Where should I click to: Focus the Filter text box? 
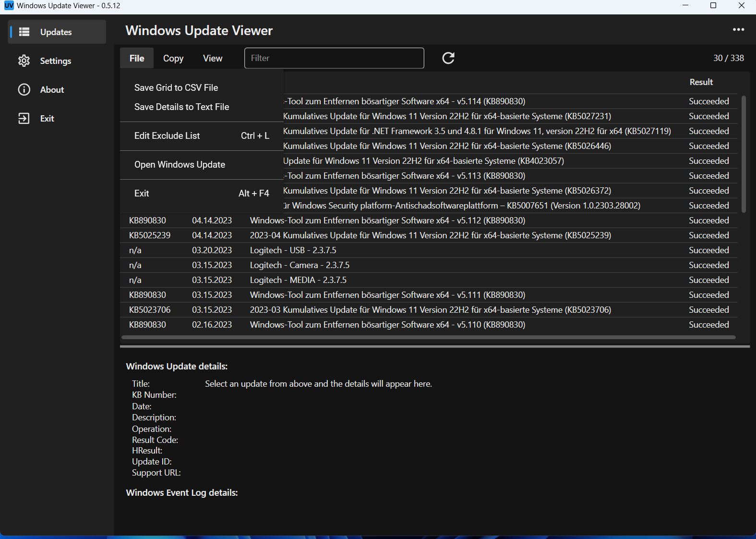point(334,58)
